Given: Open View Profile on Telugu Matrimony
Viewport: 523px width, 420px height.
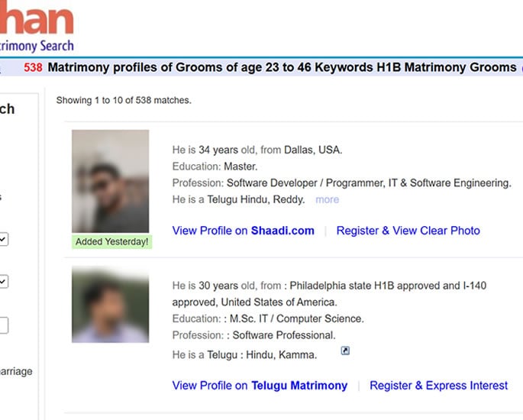Looking at the screenshot, I should tap(260, 386).
